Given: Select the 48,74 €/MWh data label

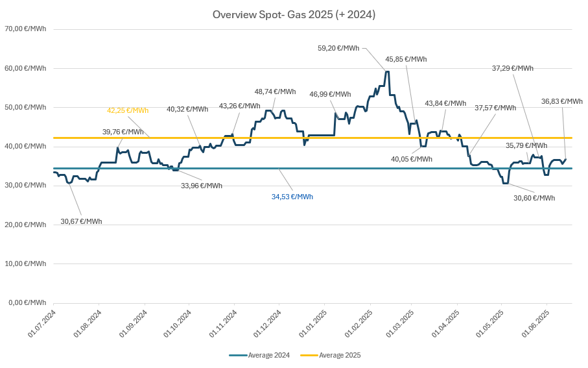Looking at the screenshot, I should tap(275, 92).
